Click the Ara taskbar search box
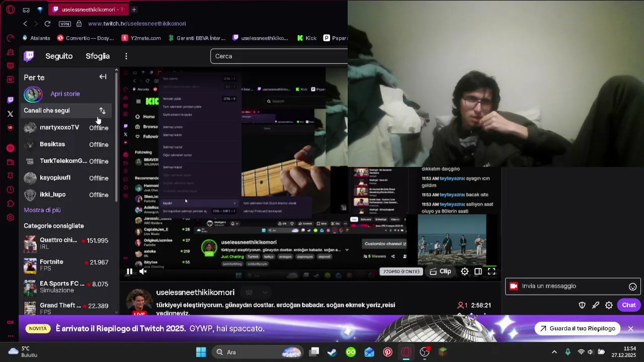Screen dimensions: 644x362 258,352
